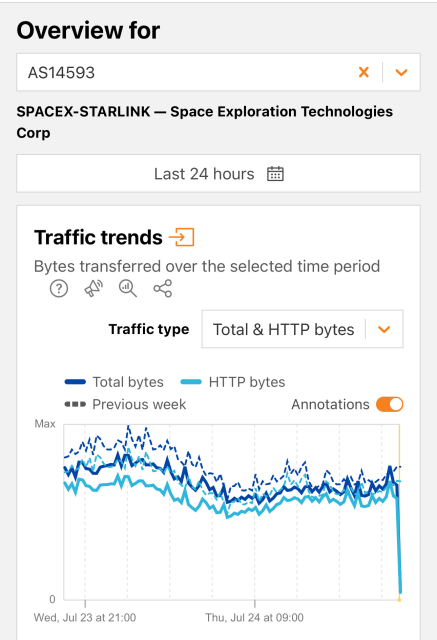Turn off the Annotations switch

coord(390,404)
